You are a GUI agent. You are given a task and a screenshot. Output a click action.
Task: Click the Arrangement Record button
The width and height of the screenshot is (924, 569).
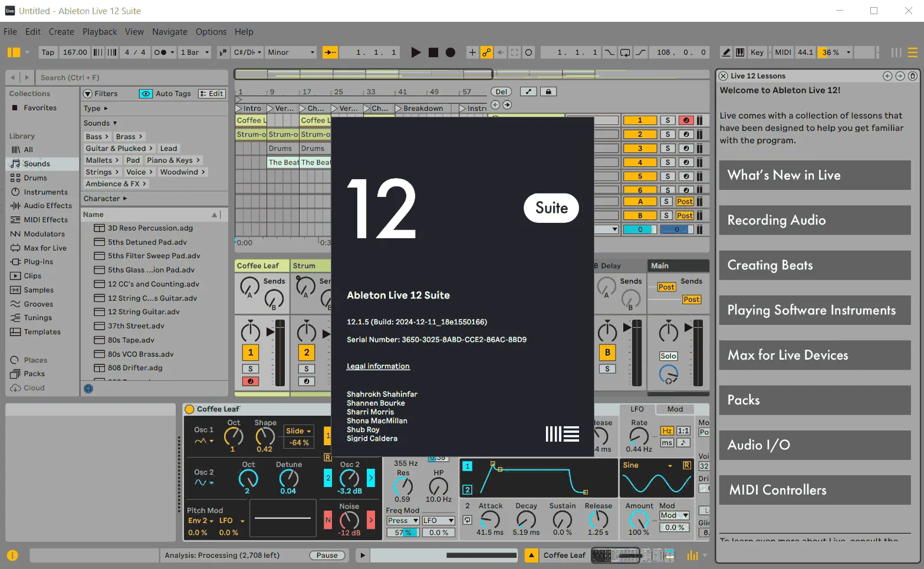tap(451, 52)
